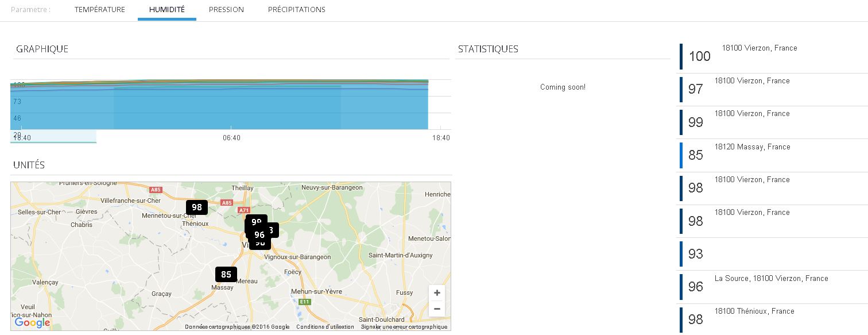Select the unlabeled 93 station entry
This screenshot has width=868, height=335.
[696, 254]
